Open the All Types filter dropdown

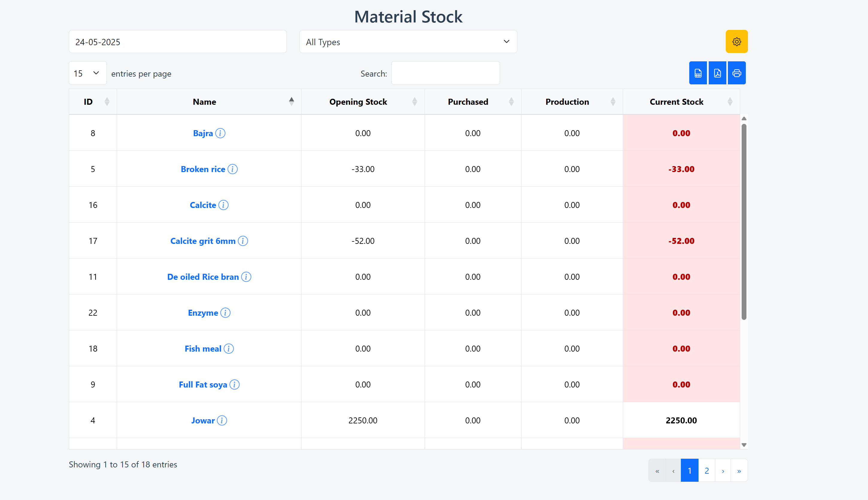coord(408,42)
